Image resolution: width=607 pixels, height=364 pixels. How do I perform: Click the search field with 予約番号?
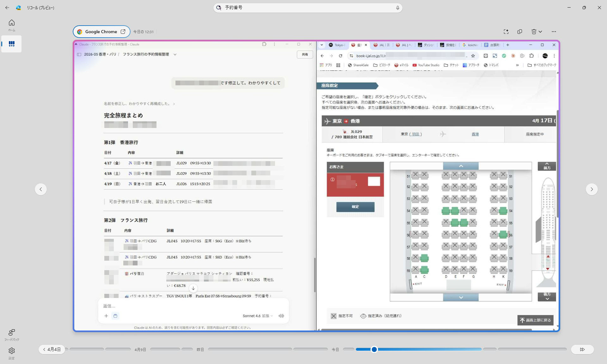tap(307, 8)
